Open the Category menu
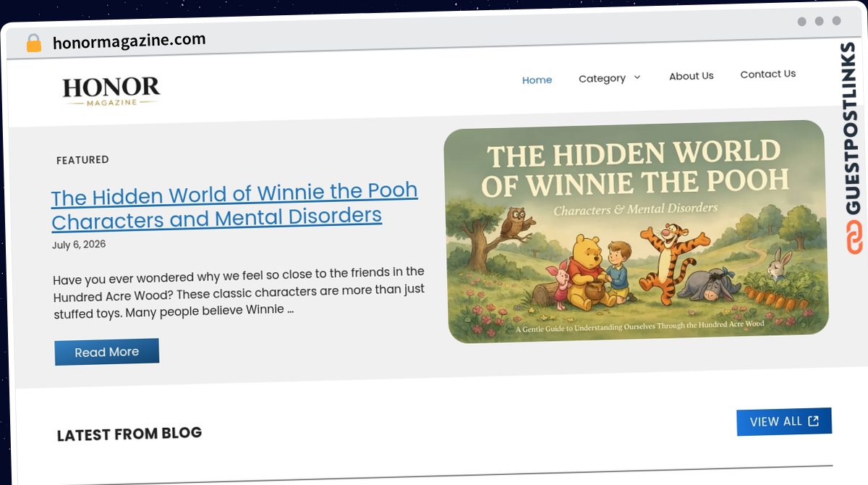 coord(610,78)
